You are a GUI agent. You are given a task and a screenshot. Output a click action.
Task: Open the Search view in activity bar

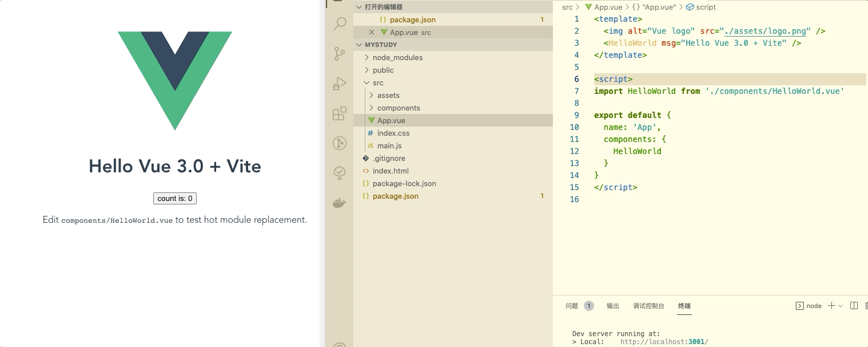pos(340,23)
